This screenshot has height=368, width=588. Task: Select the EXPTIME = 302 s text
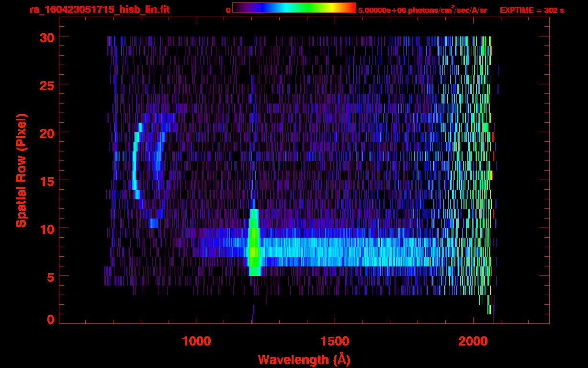click(x=531, y=10)
